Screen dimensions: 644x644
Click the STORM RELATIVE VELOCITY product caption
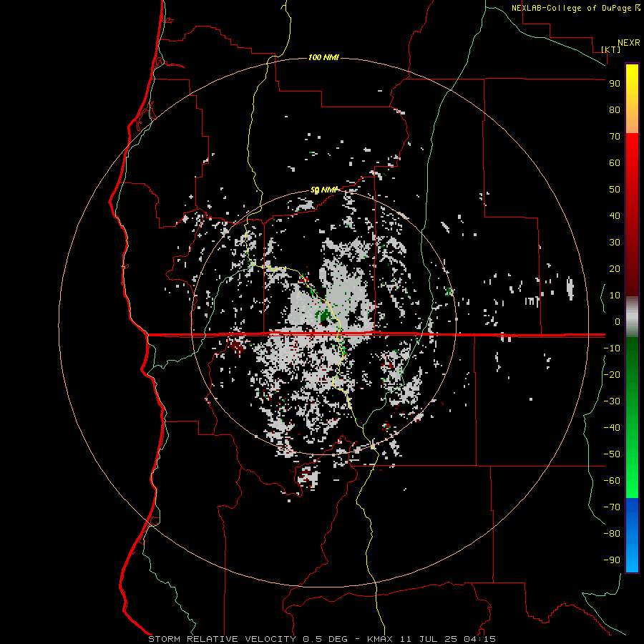(222, 639)
